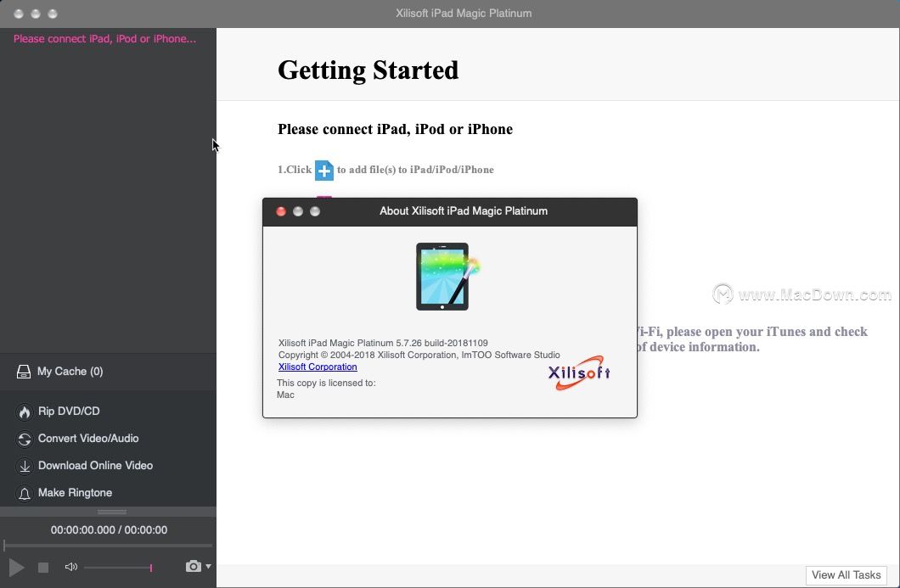900x588 pixels.
Task: Open Make Ringtone
Action: point(76,492)
